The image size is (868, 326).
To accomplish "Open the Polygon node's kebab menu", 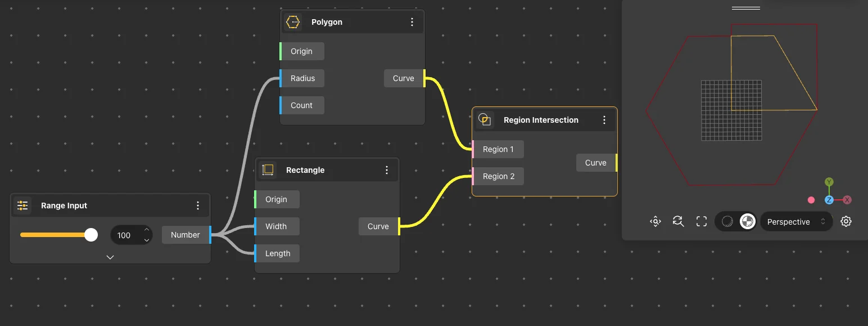I will (412, 22).
